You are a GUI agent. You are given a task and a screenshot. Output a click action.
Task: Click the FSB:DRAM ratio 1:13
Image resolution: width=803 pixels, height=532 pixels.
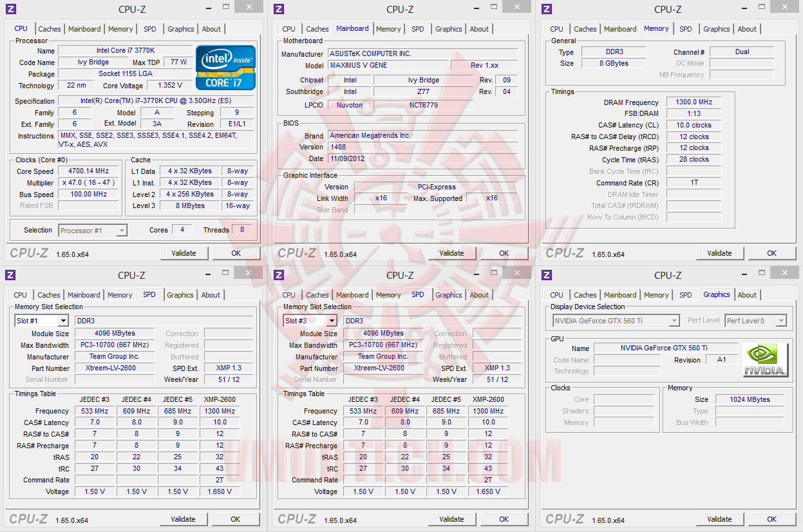pos(694,113)
